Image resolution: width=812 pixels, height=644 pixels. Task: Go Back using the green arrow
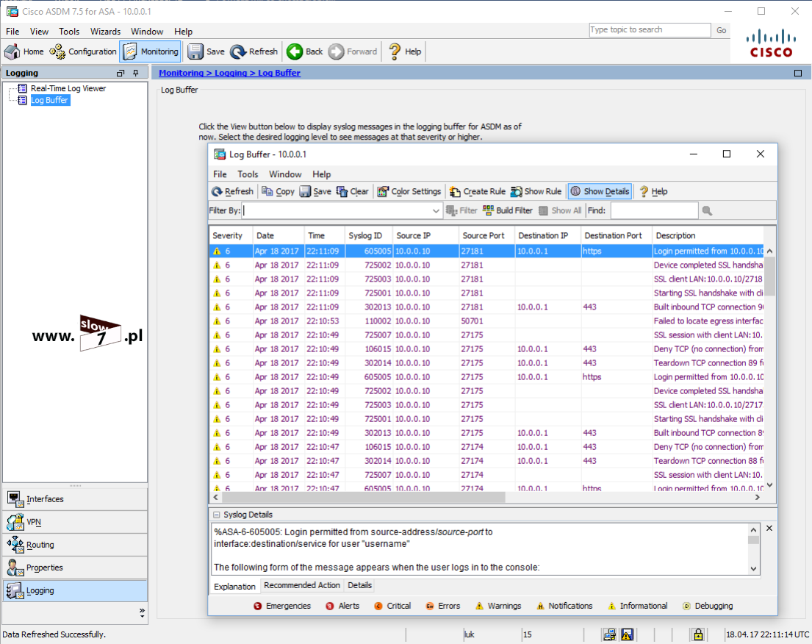305,51
